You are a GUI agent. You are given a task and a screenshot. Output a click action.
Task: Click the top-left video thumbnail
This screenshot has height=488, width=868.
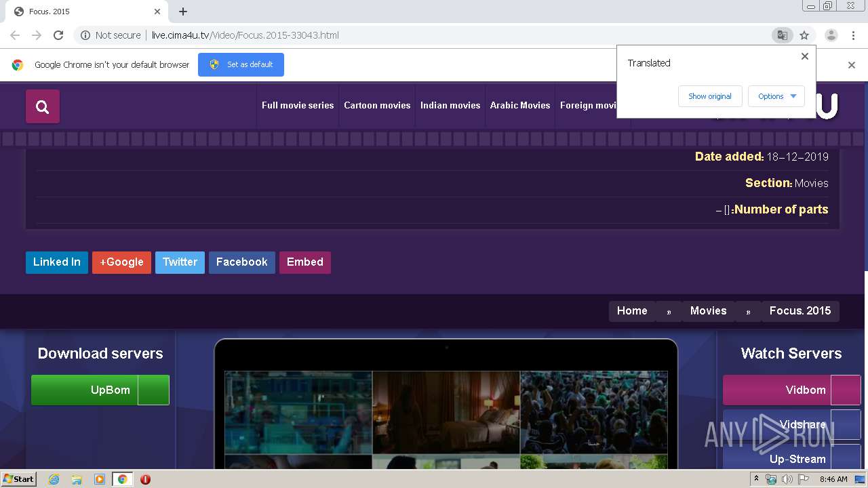(298, 412)
